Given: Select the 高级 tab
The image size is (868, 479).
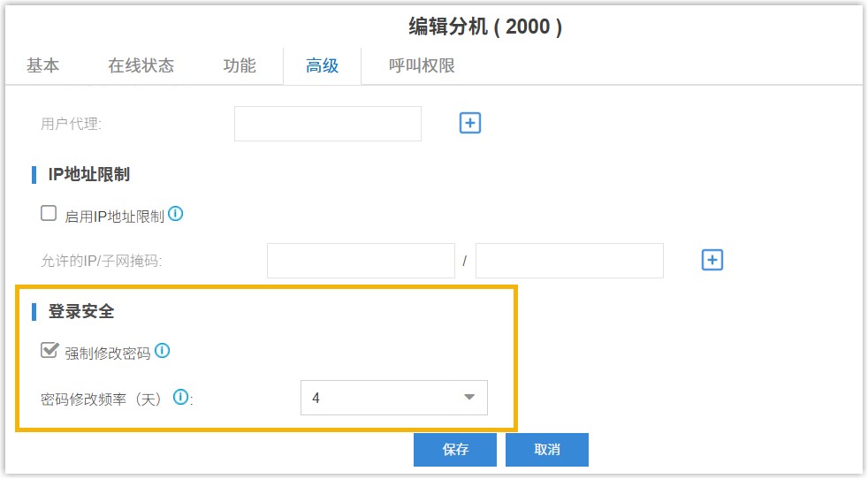Looking at the screenshot, I should pos(322,65).
